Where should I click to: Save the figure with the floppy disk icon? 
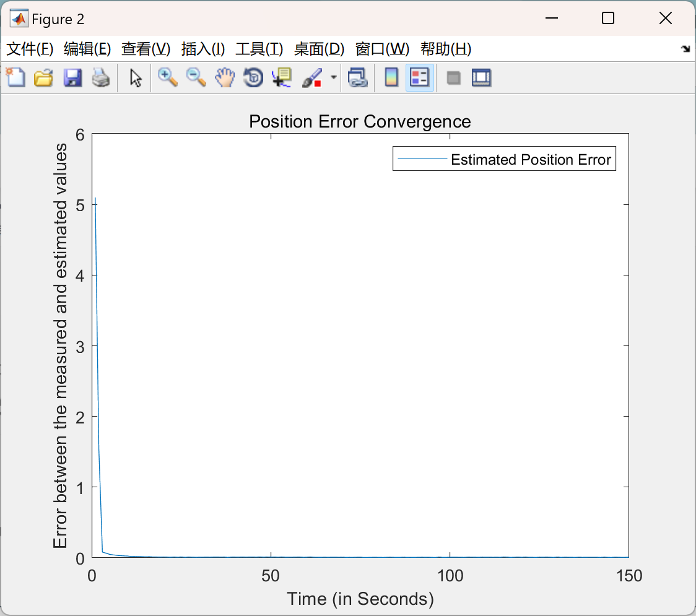[72, 78]
